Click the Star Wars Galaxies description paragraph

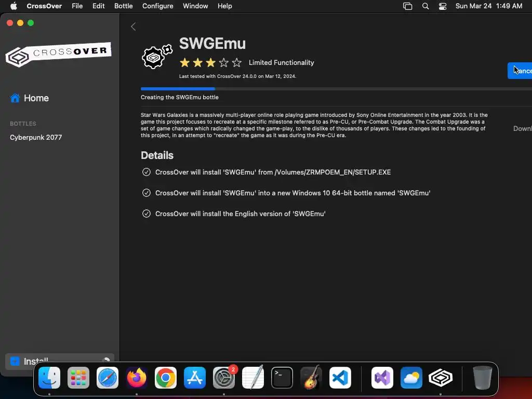point(314,125)
